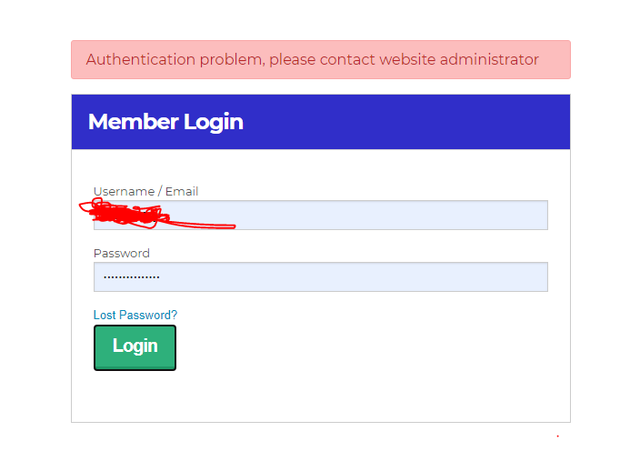640x462 pixels.
Task: Focus the Password input field
Action: pyautogui.click(x=320, y=277)
